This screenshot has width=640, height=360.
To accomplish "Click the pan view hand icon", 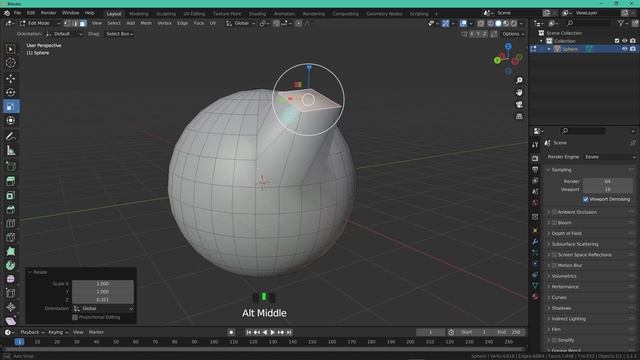I will [x=519, y=93].
